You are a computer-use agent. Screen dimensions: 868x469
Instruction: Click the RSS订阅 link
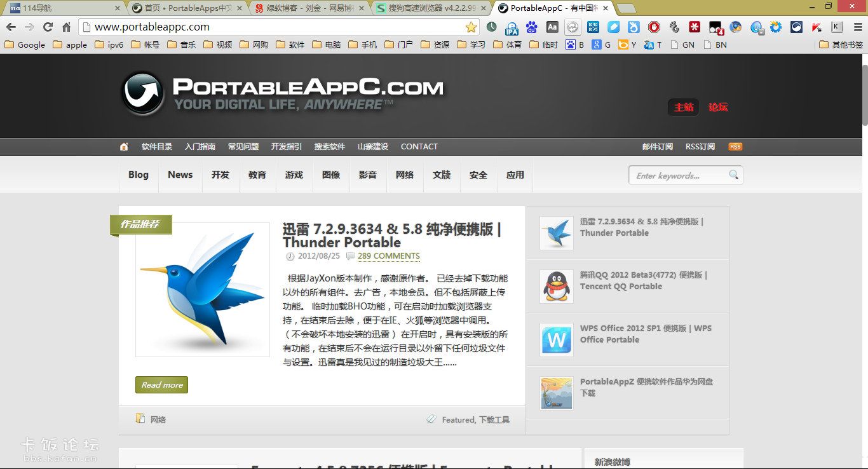click(x=700, y=147)
